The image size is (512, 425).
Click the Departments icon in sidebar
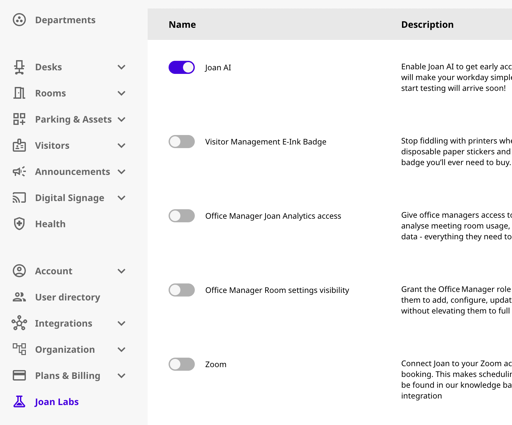19,20
